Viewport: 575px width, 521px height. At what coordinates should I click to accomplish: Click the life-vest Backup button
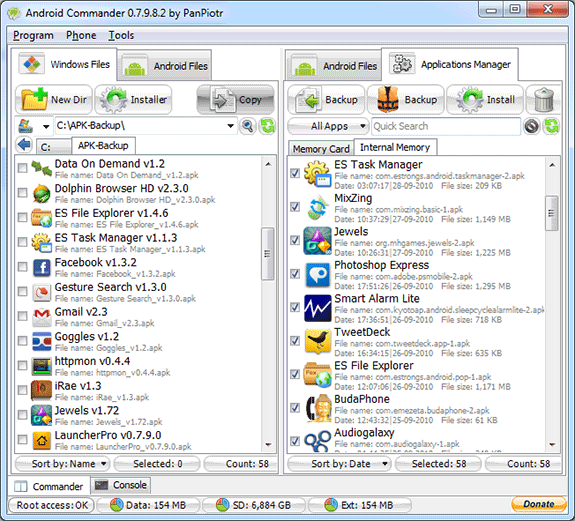pos(405,99)
